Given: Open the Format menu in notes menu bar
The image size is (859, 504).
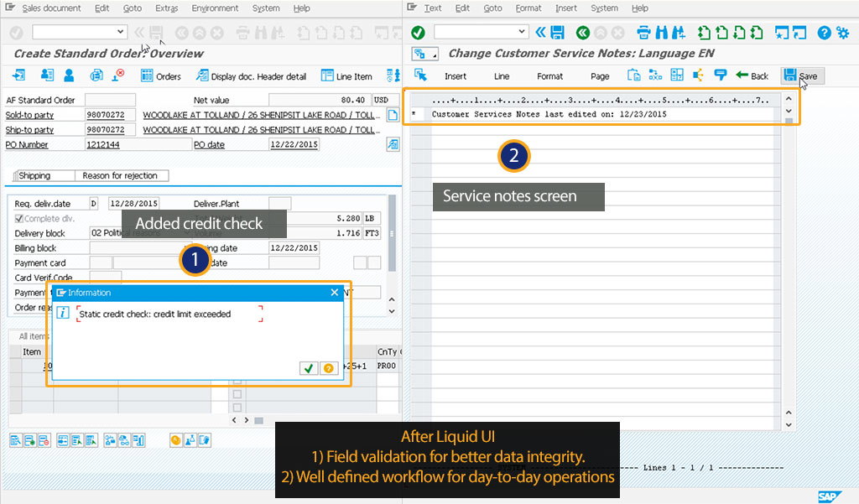Looking at the screenshot, I should pos(528,8).
